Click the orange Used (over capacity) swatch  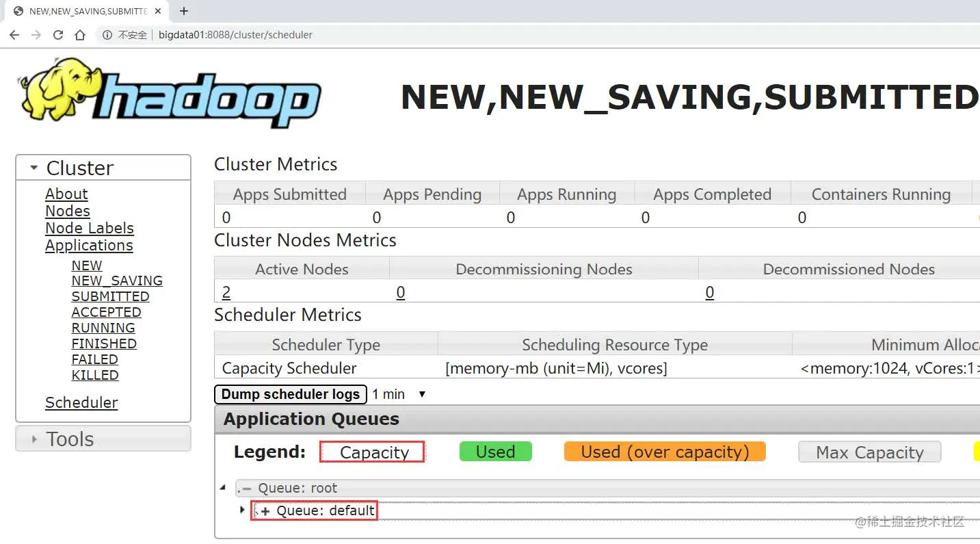tap(665, 452)
